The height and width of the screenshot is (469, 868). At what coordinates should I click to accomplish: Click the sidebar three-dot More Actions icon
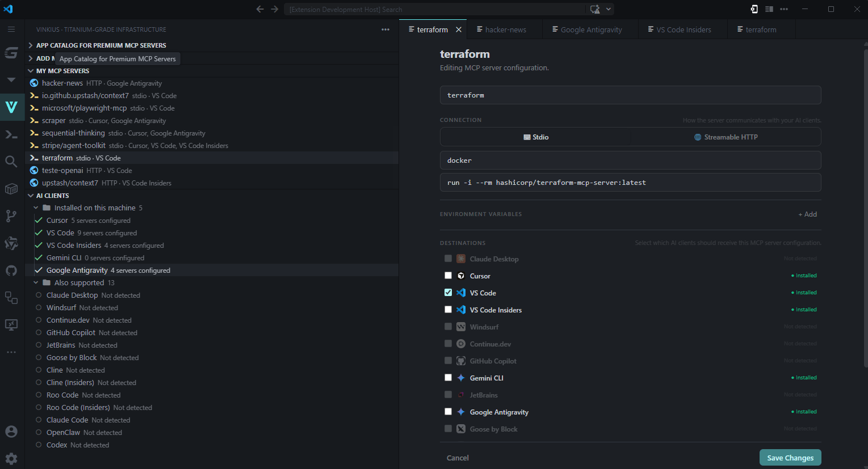tap(385, 29)
